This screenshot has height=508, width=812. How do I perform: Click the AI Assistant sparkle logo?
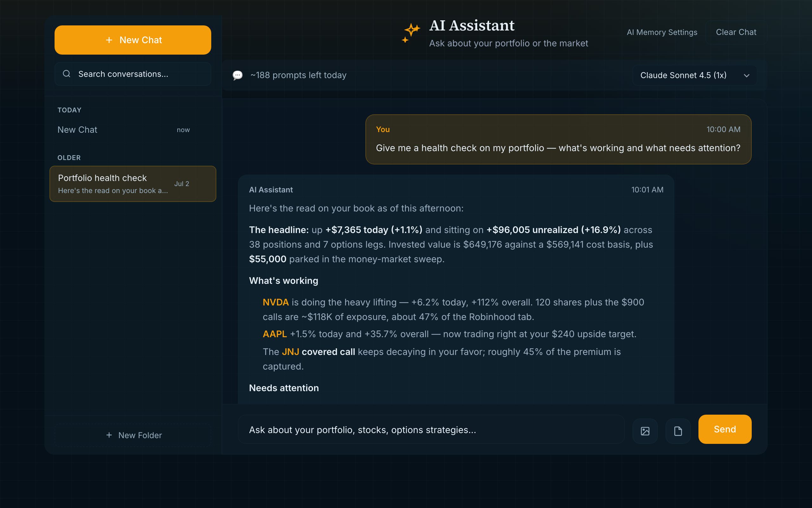[411, 33]
